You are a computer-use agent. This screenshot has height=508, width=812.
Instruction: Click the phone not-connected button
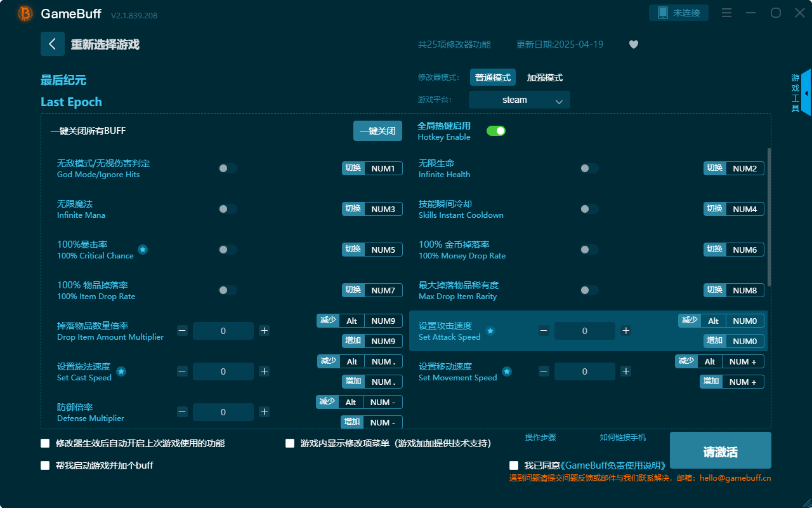pos(679,13)
